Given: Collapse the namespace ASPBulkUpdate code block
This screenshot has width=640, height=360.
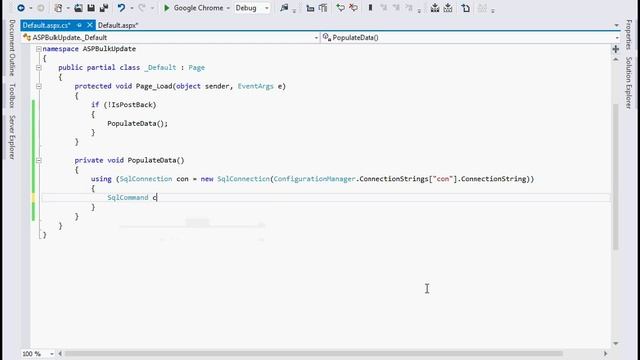Looking at the screenshot, I should point(38,49).
